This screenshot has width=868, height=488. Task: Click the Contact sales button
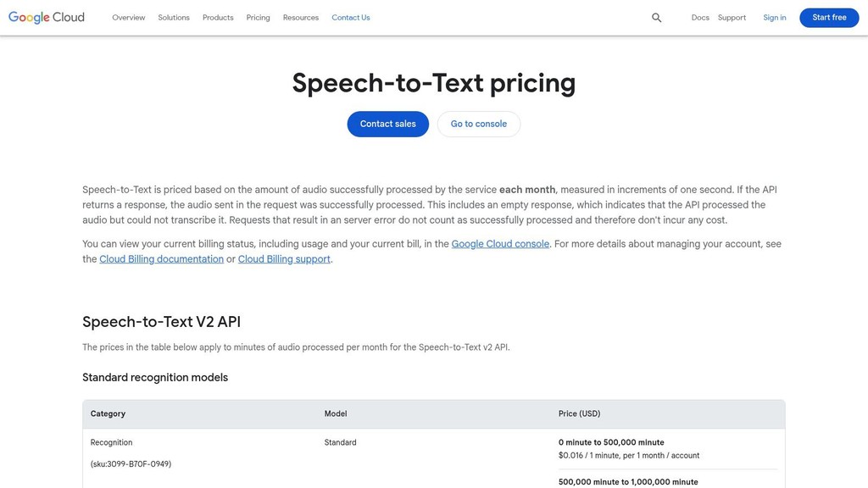click(x=387, y=124)
